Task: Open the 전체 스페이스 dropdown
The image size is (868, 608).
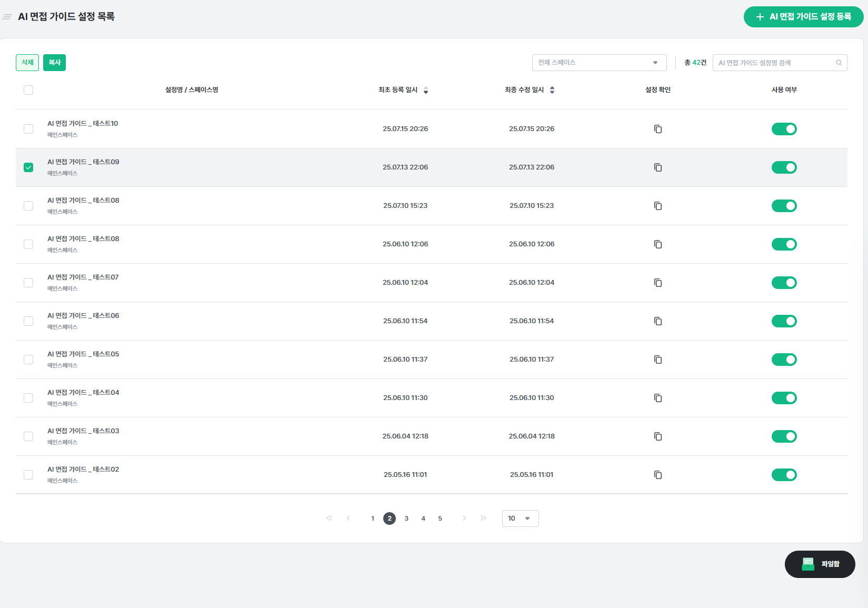Action: [x=599, y=63]
